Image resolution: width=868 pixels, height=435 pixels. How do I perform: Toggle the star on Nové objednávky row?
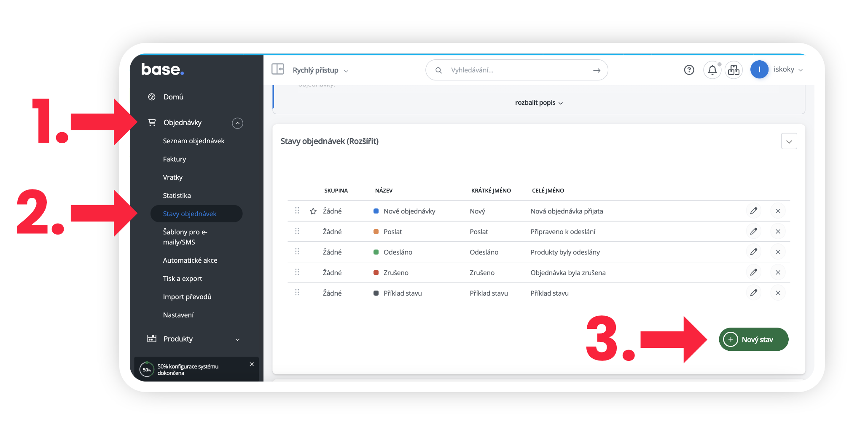tap(313, 211)
